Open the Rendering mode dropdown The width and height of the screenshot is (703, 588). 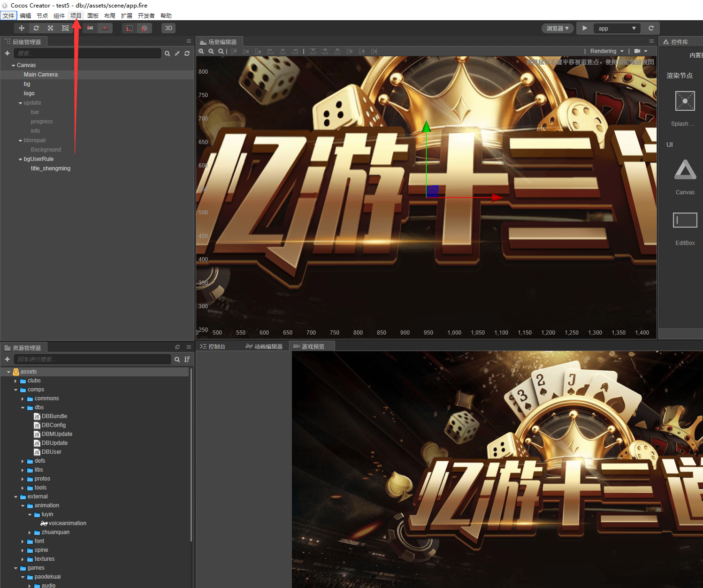[x=607, y=51]
